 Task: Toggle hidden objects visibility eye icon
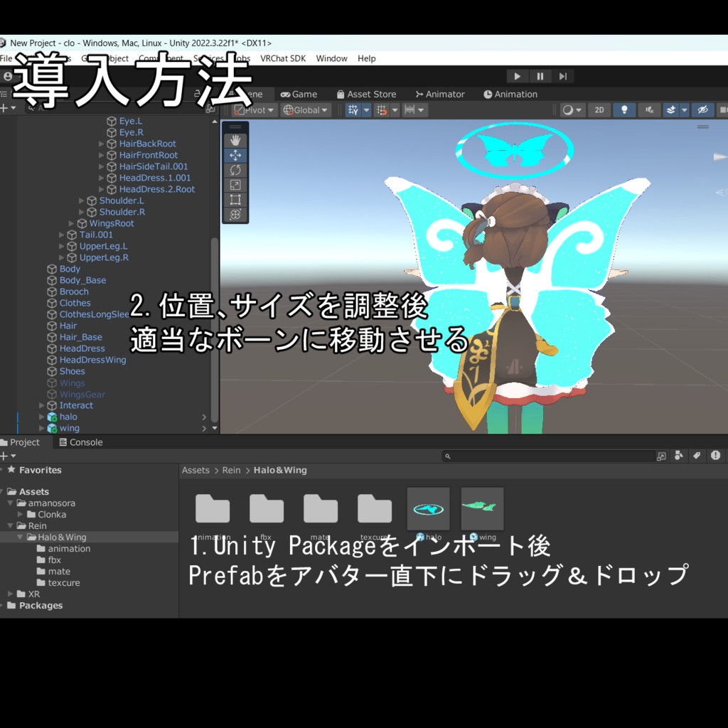[702, 110]
